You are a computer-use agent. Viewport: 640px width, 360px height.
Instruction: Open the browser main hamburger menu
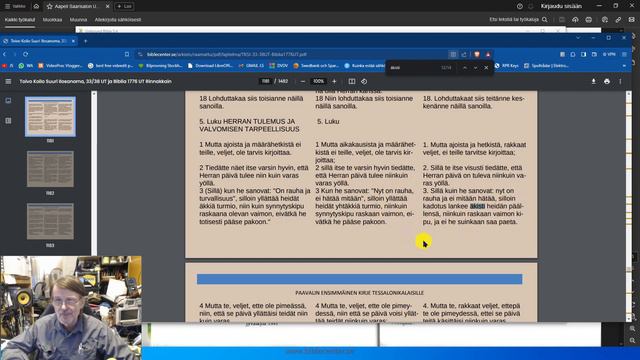point(624,54)
